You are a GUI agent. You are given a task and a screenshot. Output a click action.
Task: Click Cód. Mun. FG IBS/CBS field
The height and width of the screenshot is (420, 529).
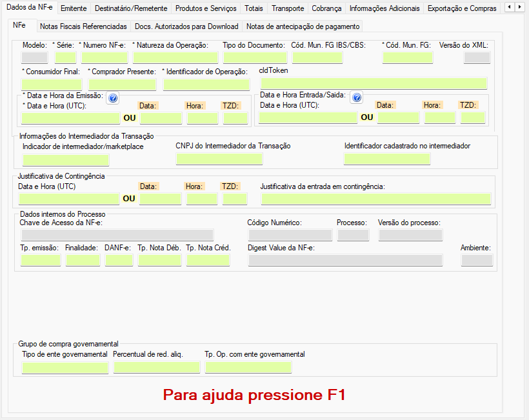pyautogui.click(x=317, y=57)
